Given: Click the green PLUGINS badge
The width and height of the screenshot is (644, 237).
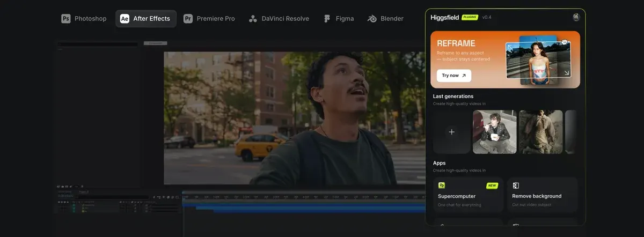Looking at the screenshot, I should (470, 17).
